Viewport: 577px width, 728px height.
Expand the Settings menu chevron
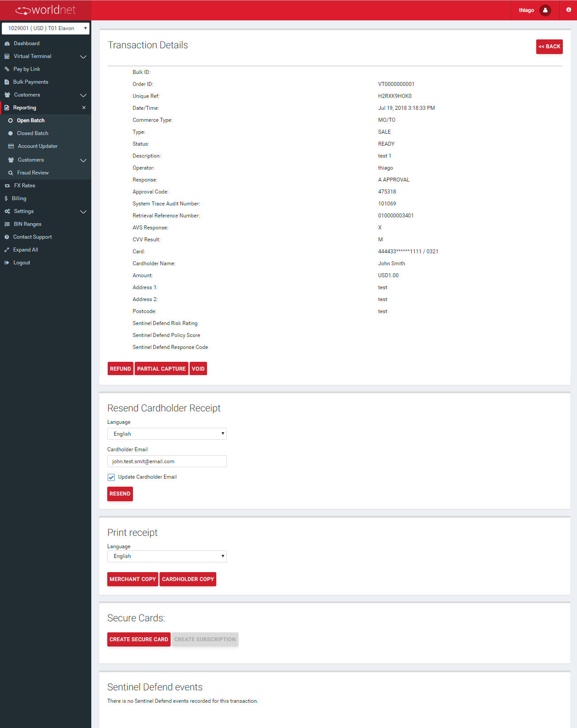83,212
